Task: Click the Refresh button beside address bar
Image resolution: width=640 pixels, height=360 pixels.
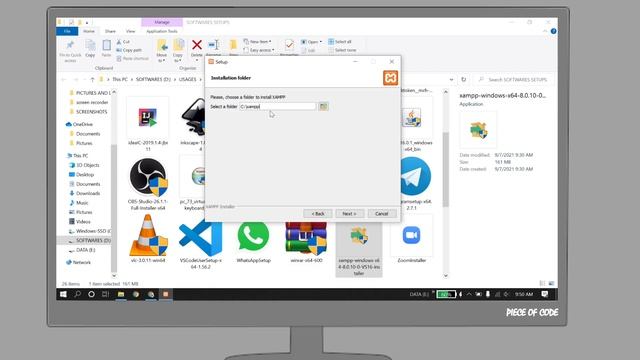Action: tap(464, 80)
